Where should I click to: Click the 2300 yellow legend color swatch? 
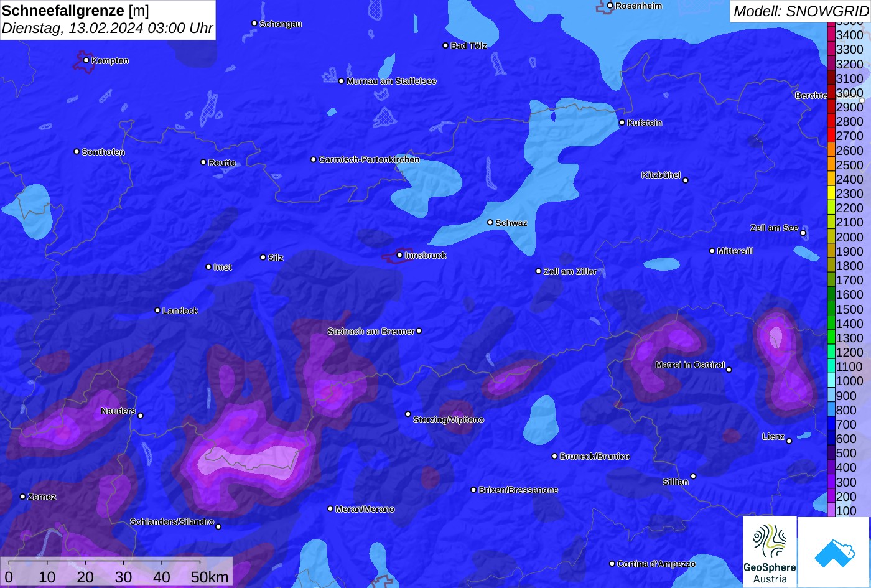click(x=831, y=194)
